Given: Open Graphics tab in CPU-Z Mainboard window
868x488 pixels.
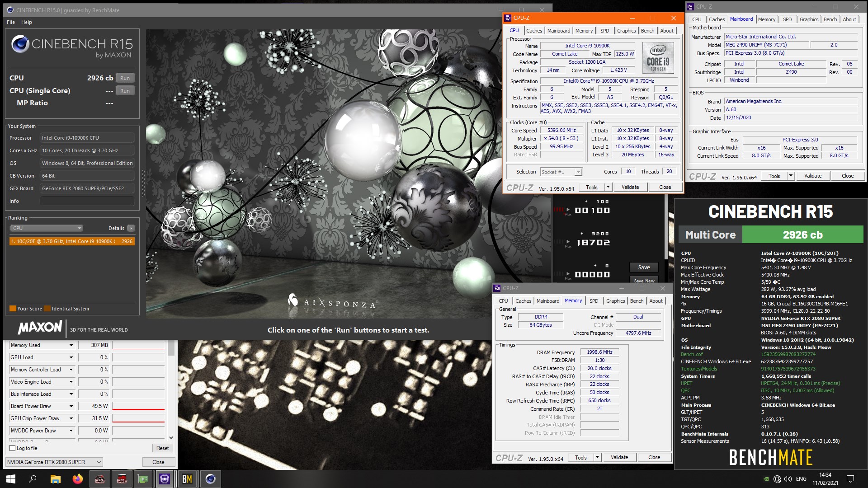Looking at the screenshot, I should pyautogui.click(x=809, y=19).
